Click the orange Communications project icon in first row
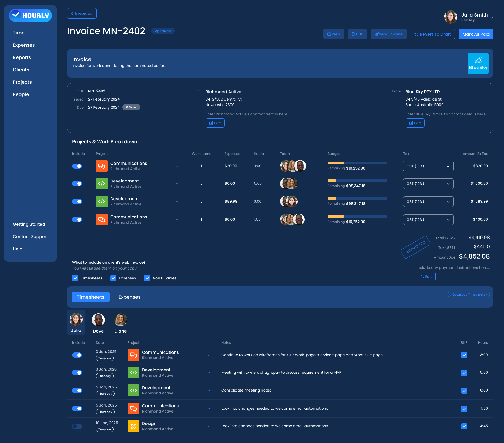 [102, 166]
